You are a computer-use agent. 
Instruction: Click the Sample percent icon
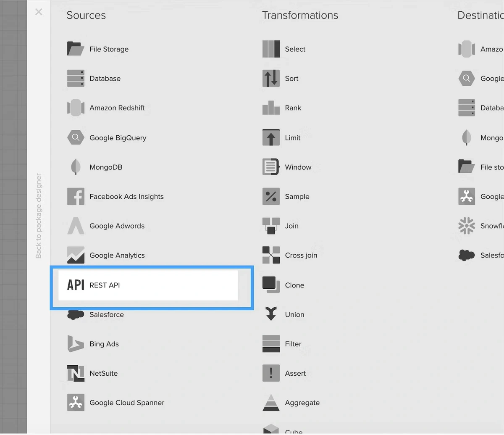click(x=271, y=196)
